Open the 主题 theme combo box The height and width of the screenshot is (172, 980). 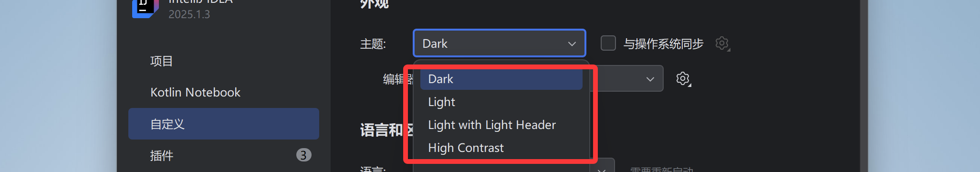click(x=499, y=43)
